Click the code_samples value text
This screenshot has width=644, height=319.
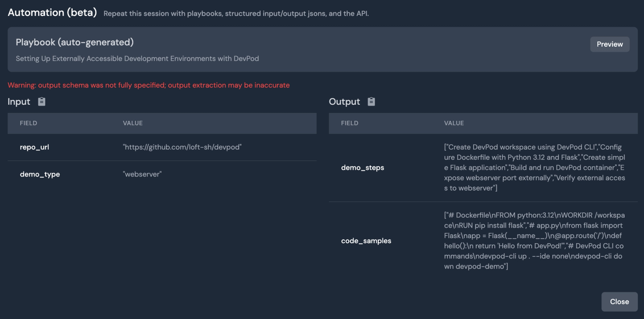click(x=535, y=241)
